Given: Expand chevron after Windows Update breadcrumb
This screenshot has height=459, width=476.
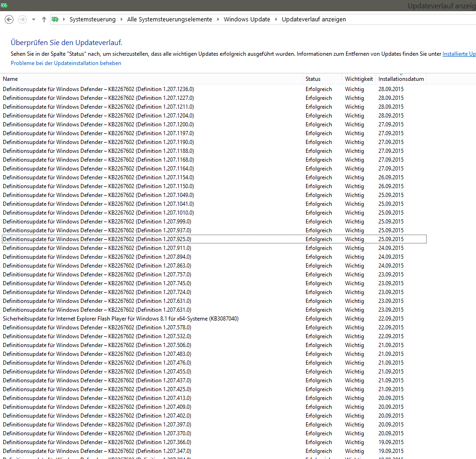Looking at the screenshot, I should coord(276,20).
